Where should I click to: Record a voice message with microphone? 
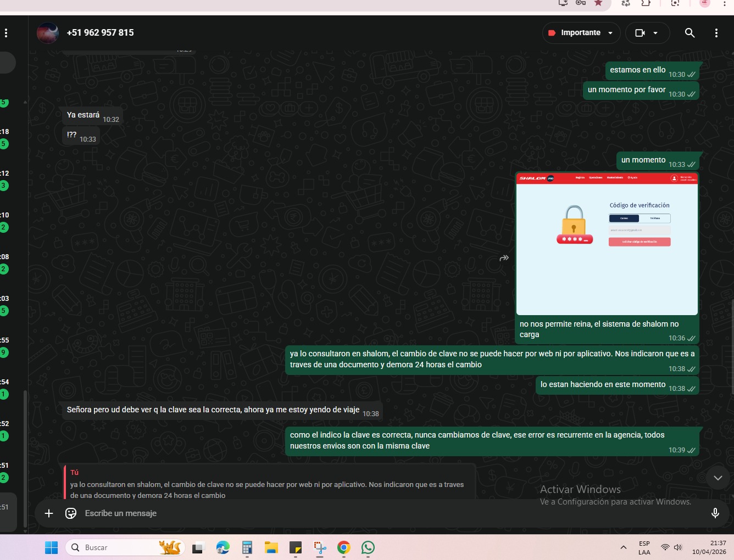pos(715,513)
